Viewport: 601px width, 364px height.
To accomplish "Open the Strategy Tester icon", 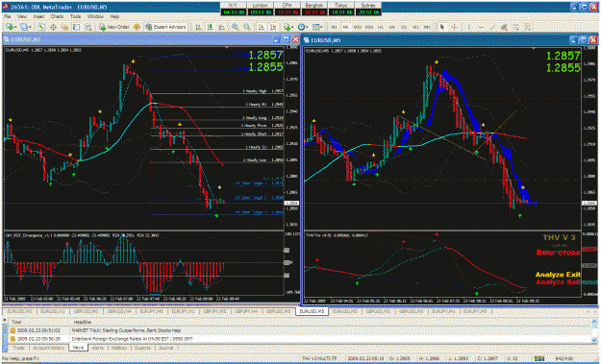I will [88, 27].
